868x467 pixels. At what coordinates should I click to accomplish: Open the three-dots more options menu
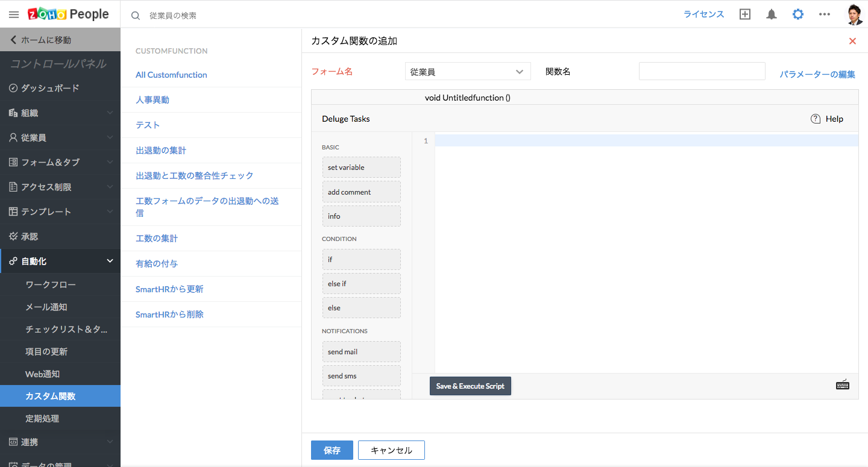(x=824, y=14)
